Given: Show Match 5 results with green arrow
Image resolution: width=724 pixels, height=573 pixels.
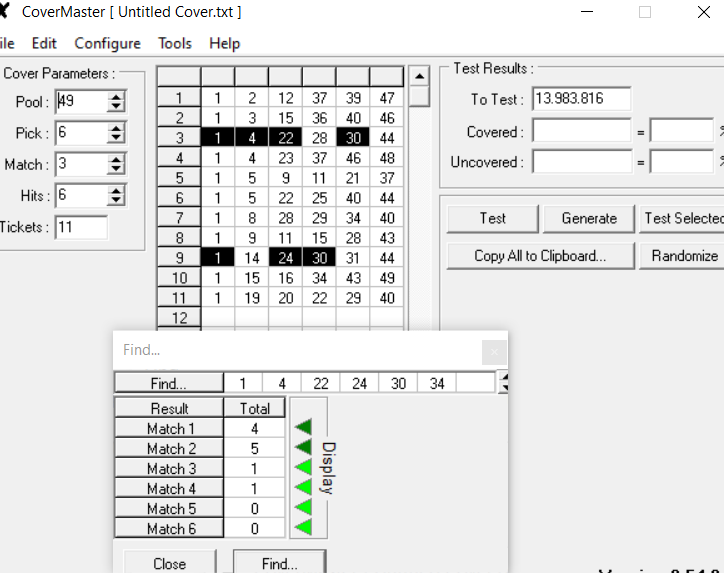Looking at the screenshot, I should (303, 507).
